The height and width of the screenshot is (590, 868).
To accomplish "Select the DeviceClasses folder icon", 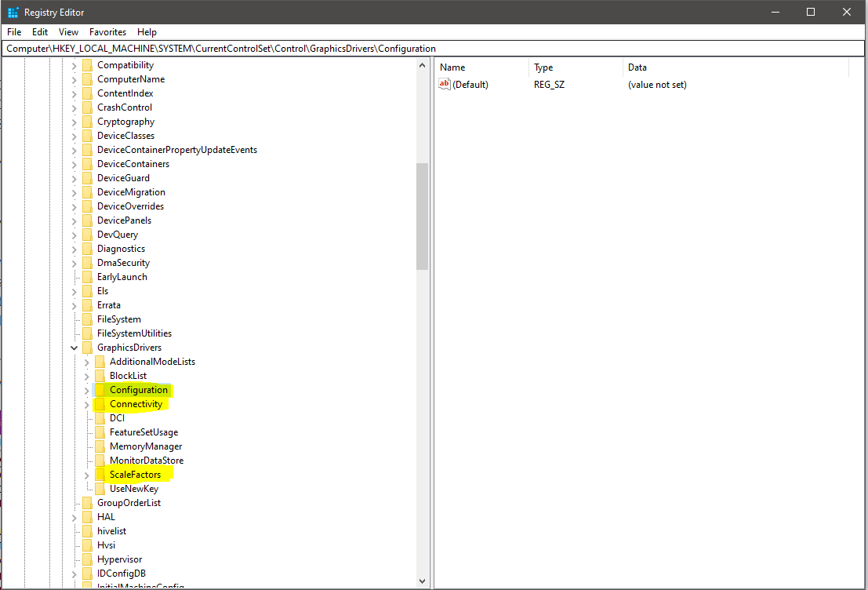I will pos(88,136).
